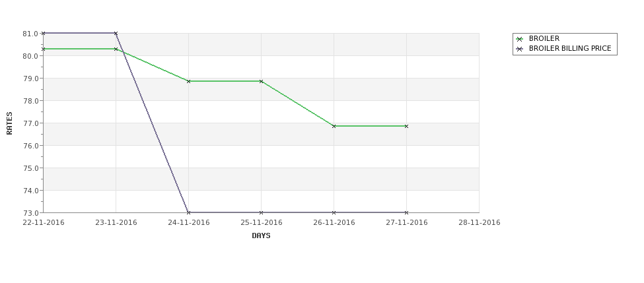The width and height of the screenshot is (644, 283).
Task: Click the 23-11-2016 axis date label
Action: point(116,223)
